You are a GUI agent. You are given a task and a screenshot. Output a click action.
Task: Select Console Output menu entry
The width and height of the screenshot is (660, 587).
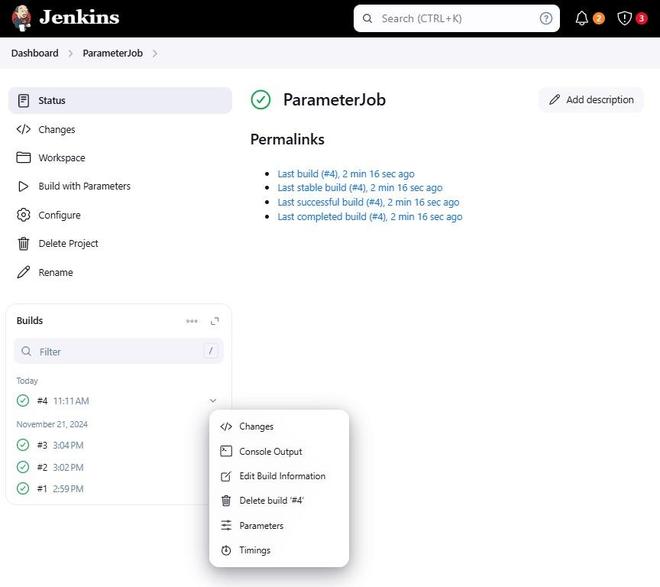click(x=279, y=451)
